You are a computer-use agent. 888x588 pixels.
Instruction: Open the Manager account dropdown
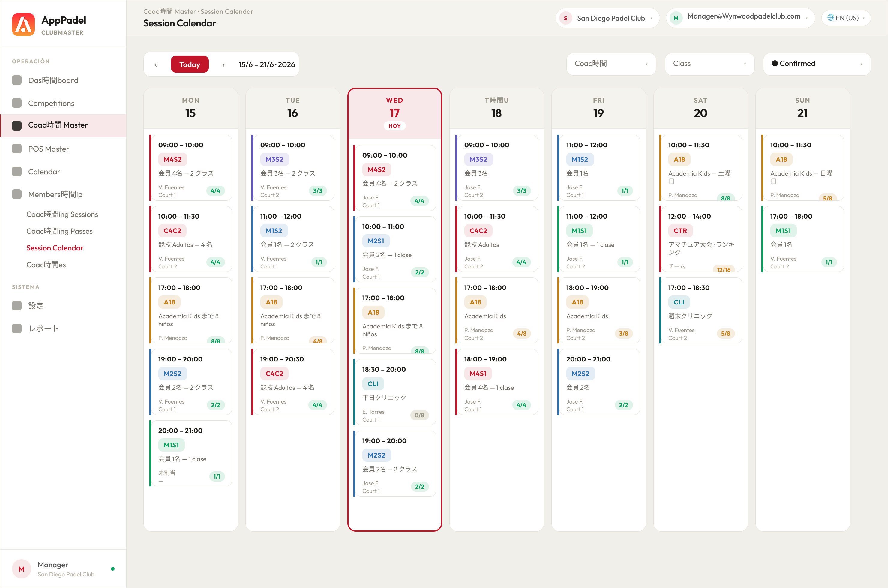[741, 18]
